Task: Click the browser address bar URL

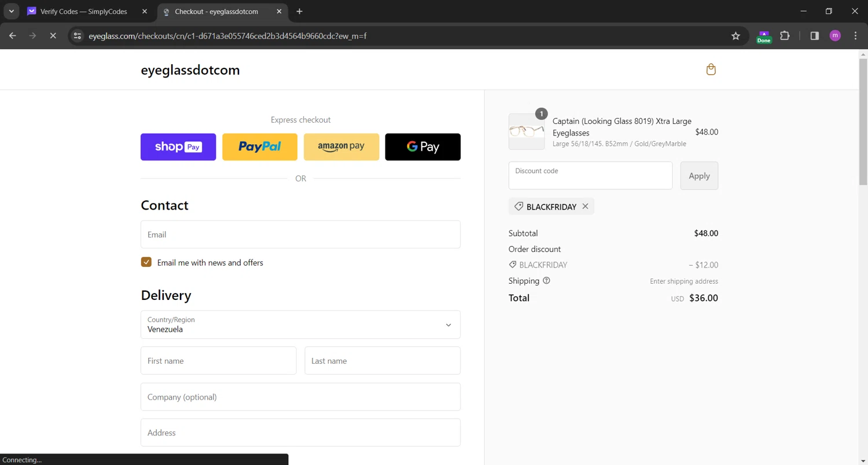Action: pyautogui.click(x=227, y=36)
